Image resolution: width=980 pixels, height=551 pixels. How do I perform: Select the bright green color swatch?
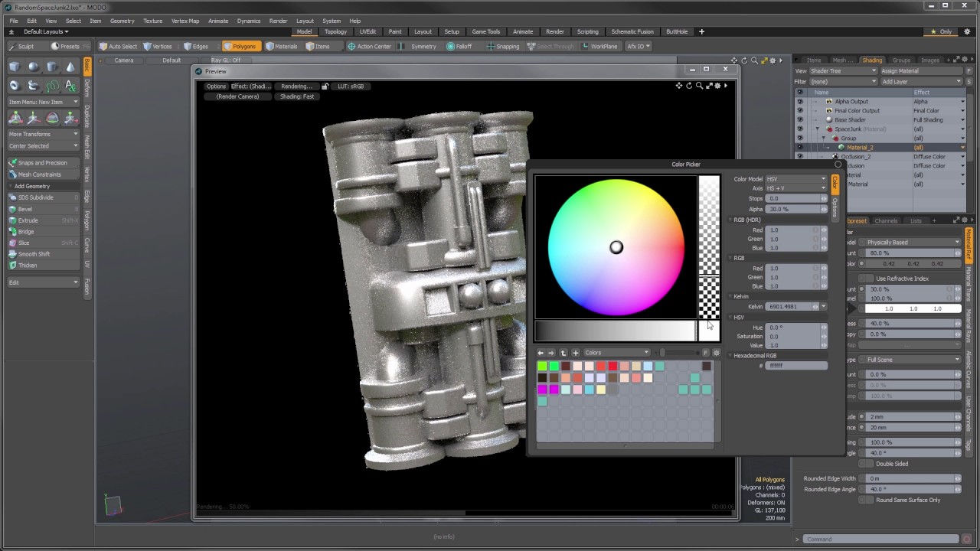(x=542, y=366)
